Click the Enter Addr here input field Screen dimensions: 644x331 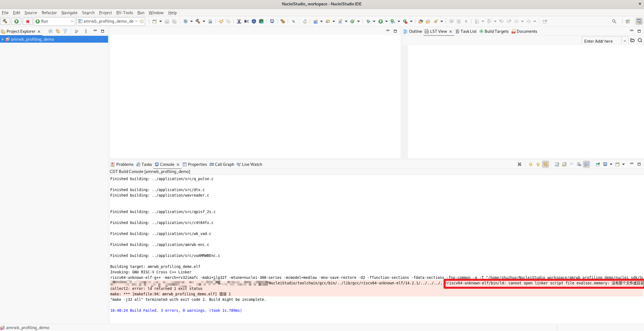click(601, 41)
